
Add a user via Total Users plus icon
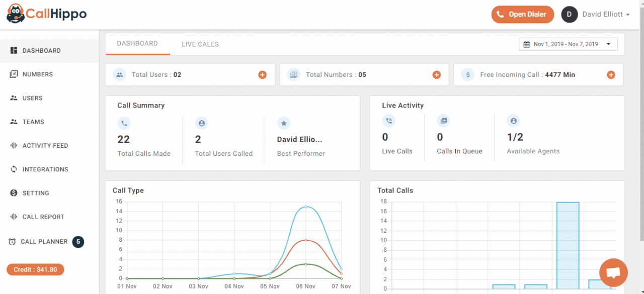coord(262,75)
